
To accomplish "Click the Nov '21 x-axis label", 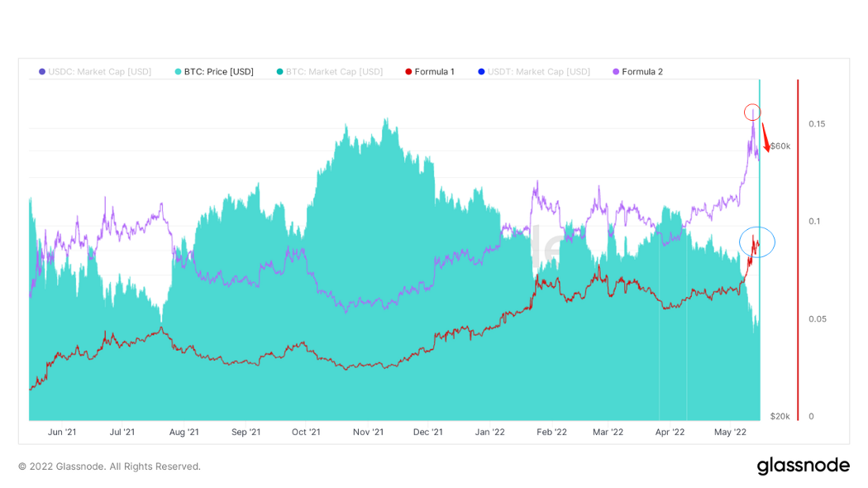I will point(368,432).
